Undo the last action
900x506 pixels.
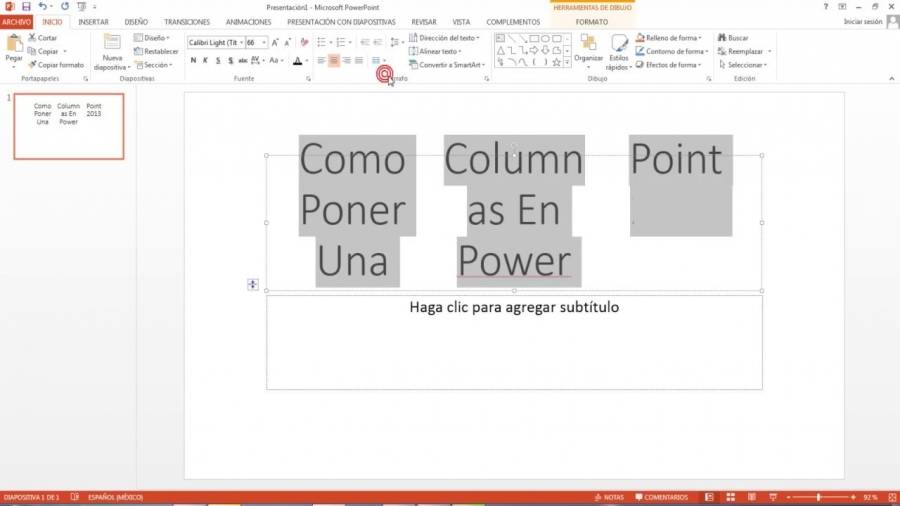(x=42, y=7)
